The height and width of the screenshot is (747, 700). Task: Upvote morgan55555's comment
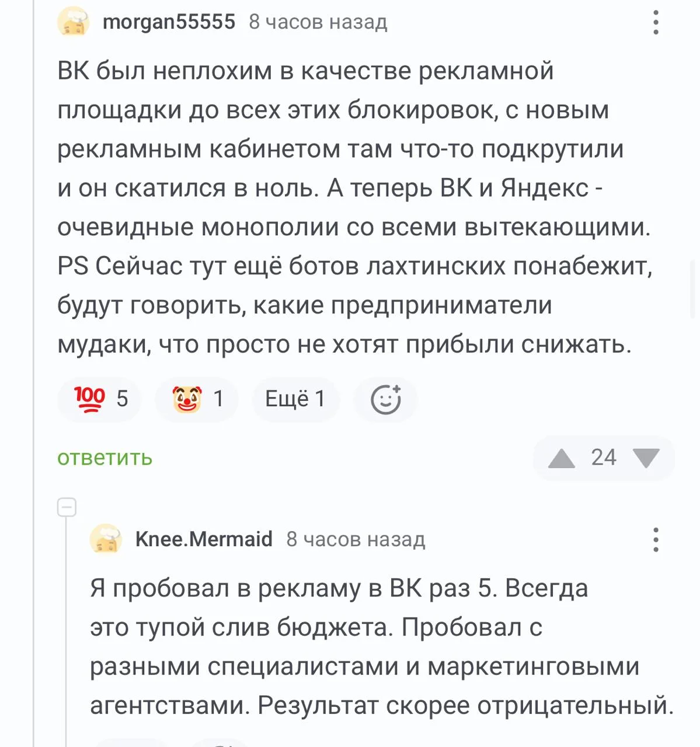[563, 459]
